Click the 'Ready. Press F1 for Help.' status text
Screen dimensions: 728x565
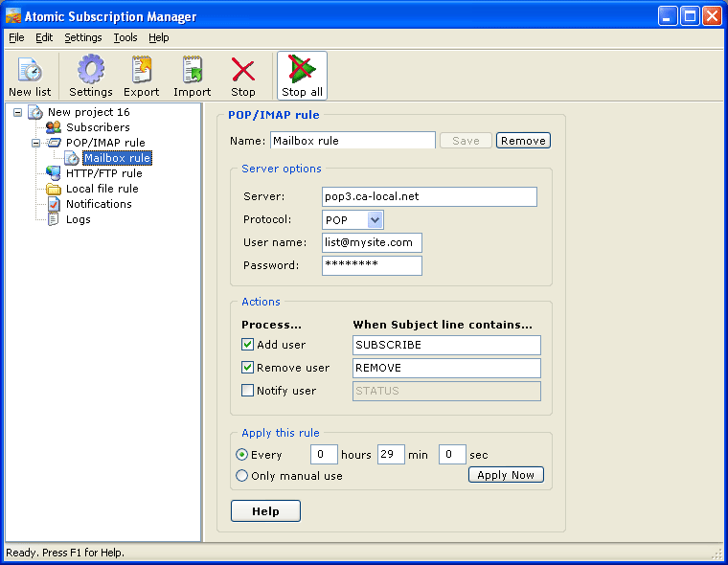pyautogui.click(x=65, y=553)
